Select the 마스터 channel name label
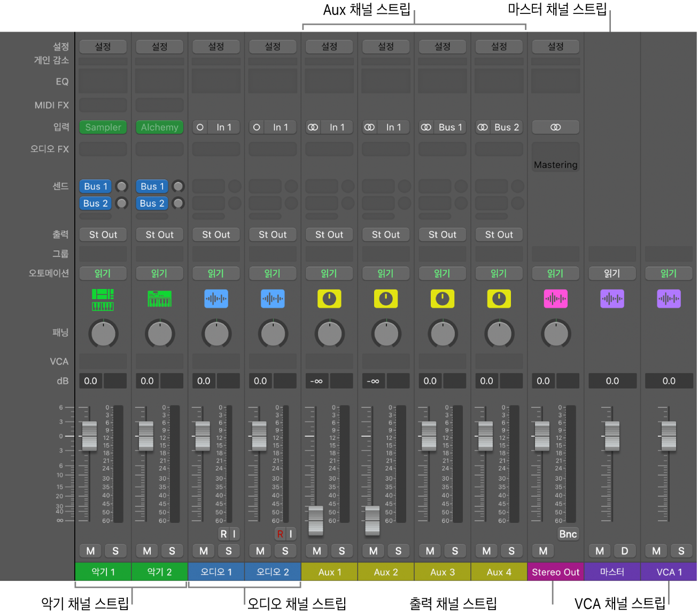 coord(612,572)
